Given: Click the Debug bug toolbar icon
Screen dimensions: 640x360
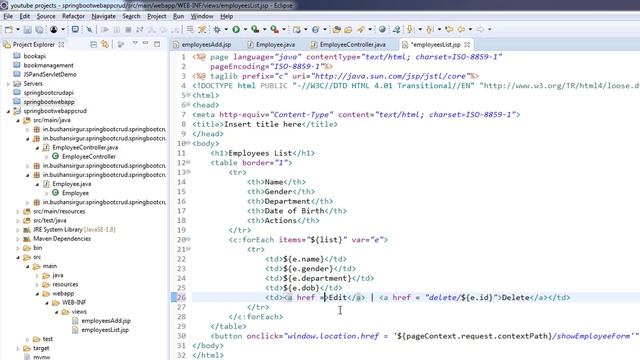Looking at the screenshot, I should (217, 29).
